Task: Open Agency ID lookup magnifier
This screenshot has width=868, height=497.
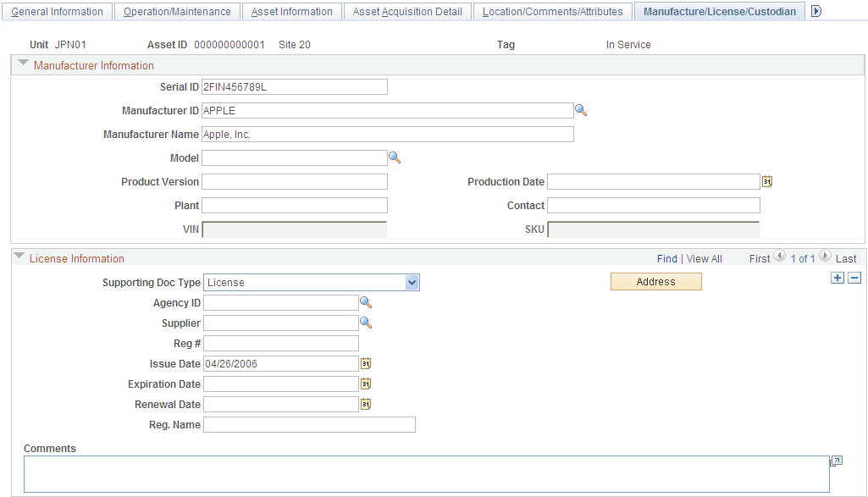Action: (x=366, y=303)
